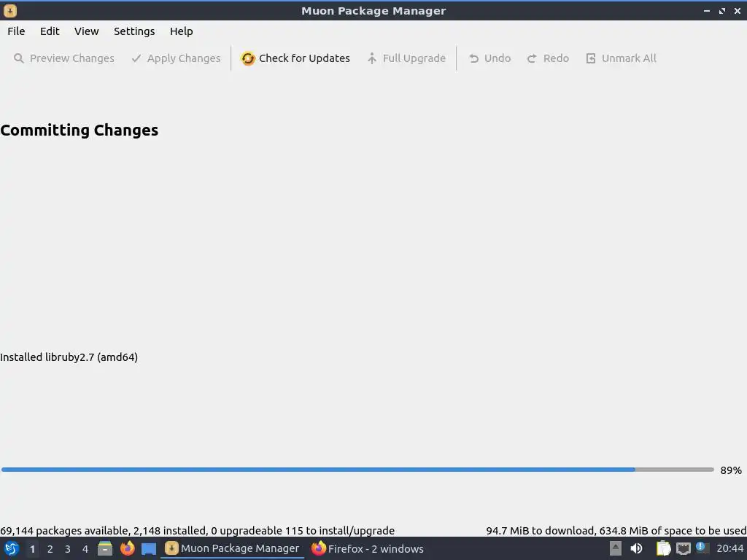Open the clipboard manager tray icon

(663, 548)
